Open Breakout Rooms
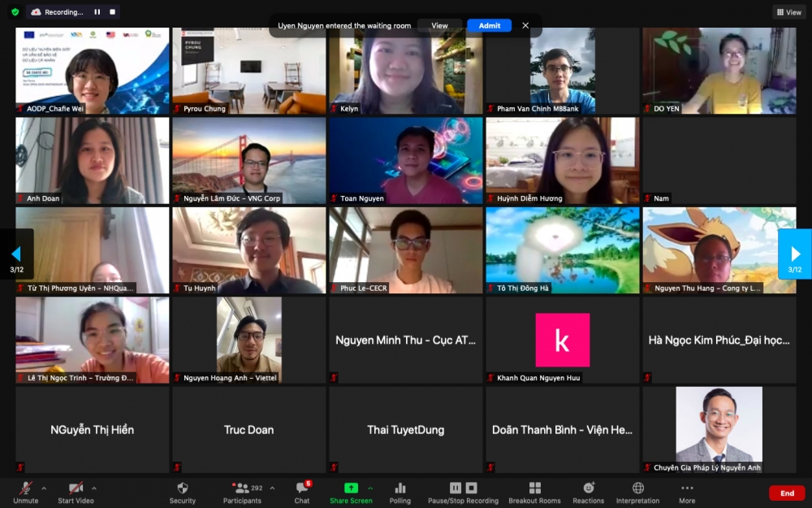The height and width of the screenshot is (508, 812). (534, 492)
